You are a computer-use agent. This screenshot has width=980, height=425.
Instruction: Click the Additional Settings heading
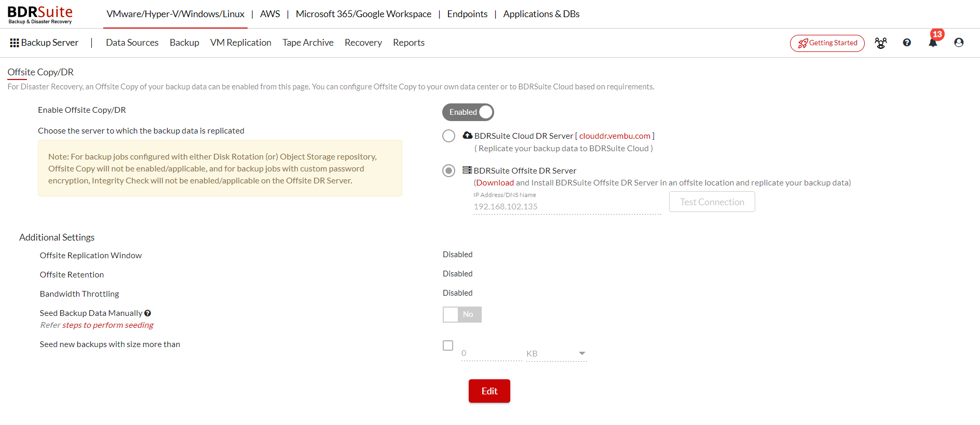(57, 237)
